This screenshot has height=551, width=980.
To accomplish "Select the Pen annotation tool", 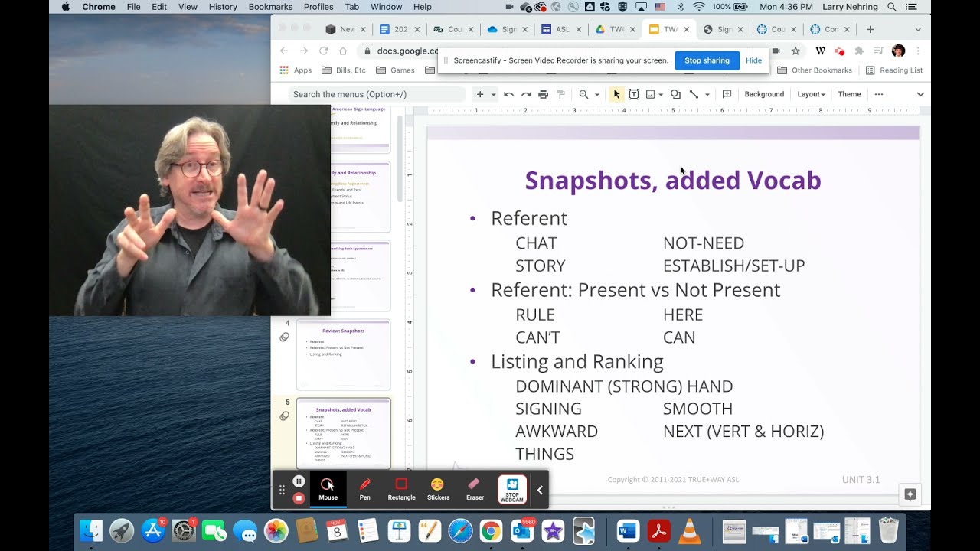I will pyautogui.click(x=365, y=489).
